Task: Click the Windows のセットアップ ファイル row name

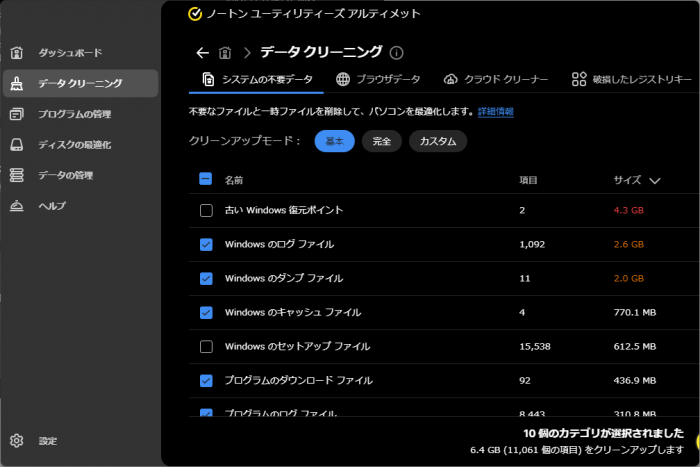Action: click(x=297, y=346)
